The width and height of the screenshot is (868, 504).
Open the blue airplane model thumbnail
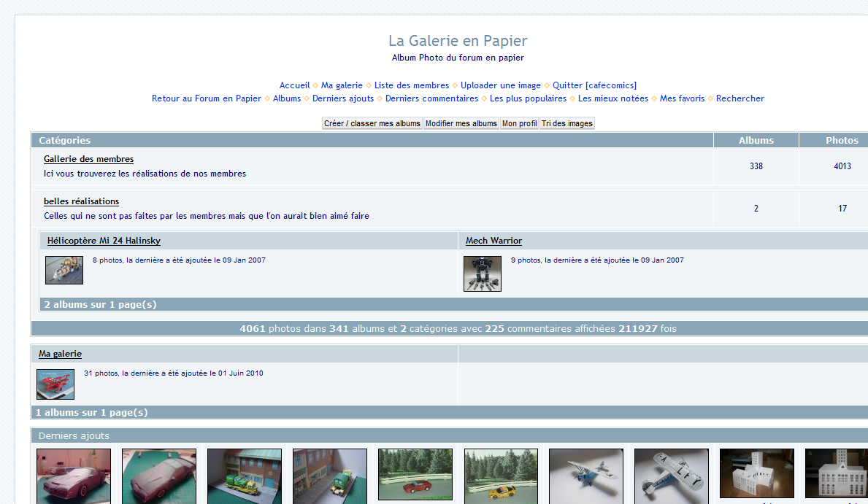585,476
